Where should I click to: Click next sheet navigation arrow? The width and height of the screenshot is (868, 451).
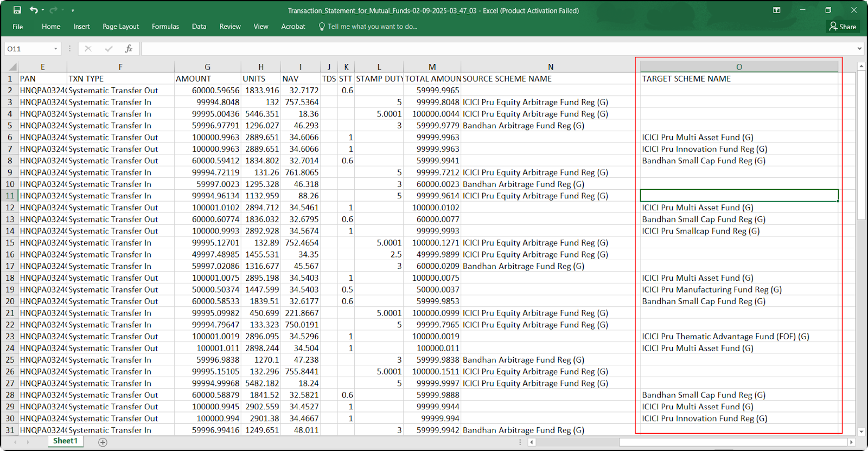coord(28,442)
